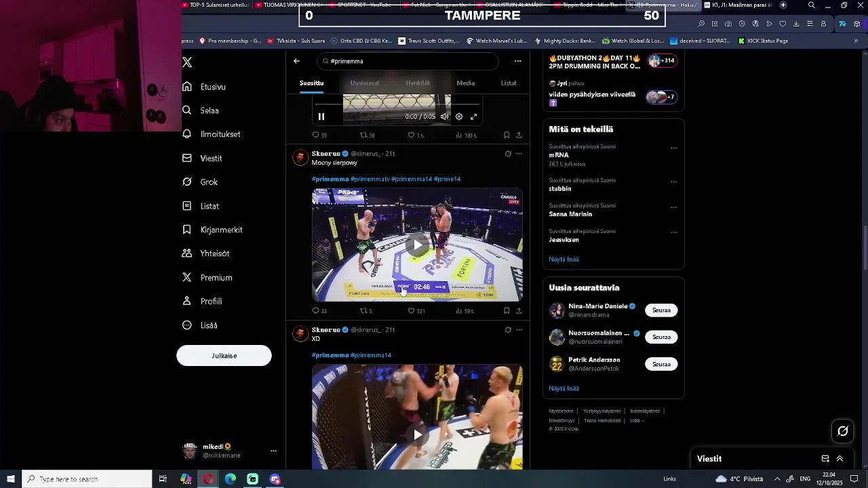Image resolution: width=868 pixels, height=488 pixels.
Task: Open account menu dots beside mikedi
Action: tap(273, 451)
